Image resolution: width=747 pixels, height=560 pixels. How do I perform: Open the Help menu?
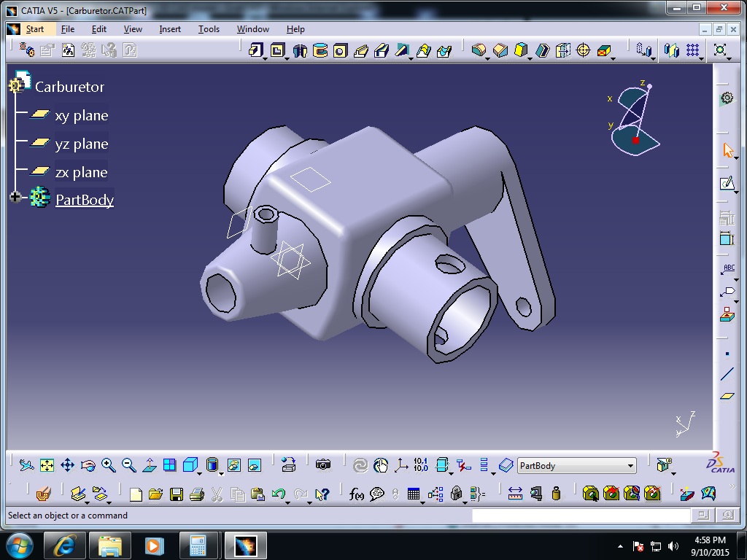(x=295, y=29)
